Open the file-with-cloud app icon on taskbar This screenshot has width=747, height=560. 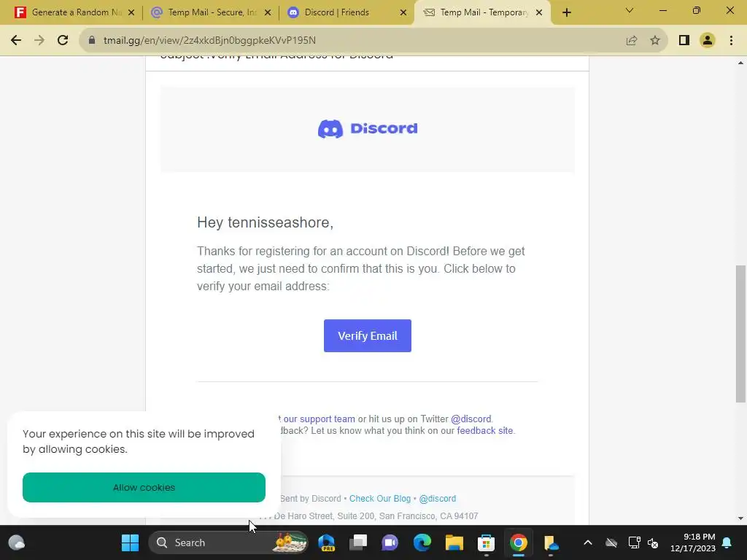(551, 542)
